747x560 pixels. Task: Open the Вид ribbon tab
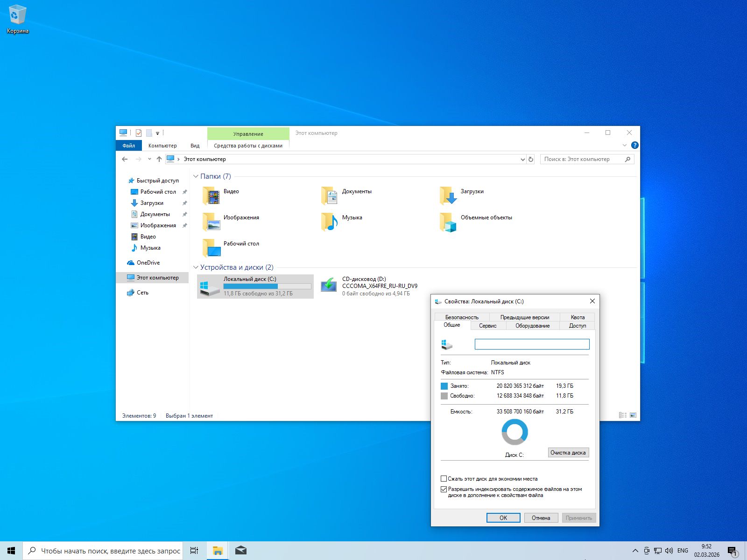[195, 145]
